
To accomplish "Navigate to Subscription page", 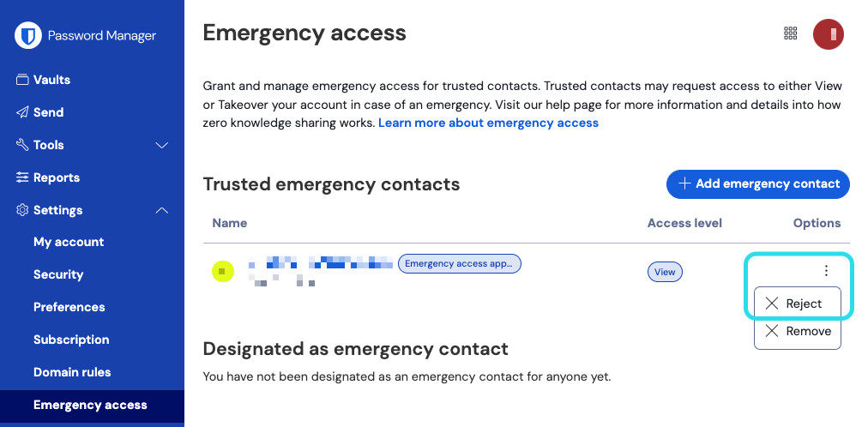I will point(71,340).
